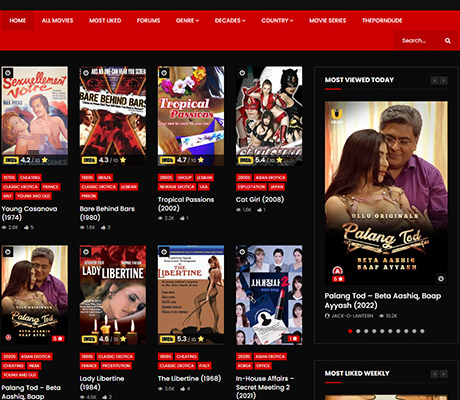Open the ThePornDude menu link
The image size is (460, 400).
(382, 20)
